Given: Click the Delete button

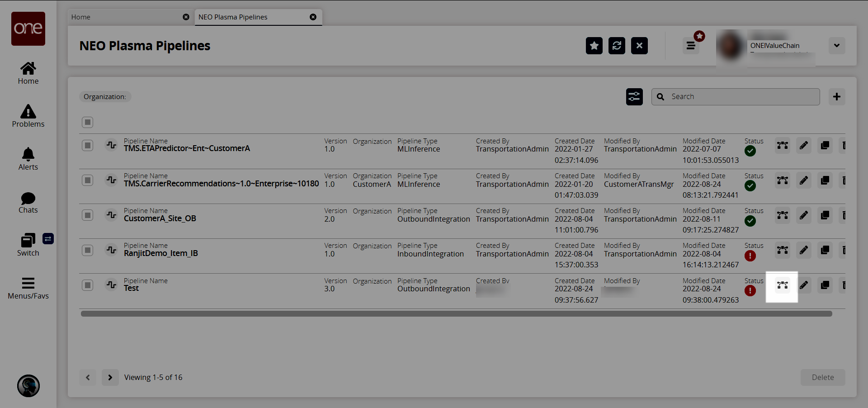Looking at the screenshot, I should pos(823,377).
